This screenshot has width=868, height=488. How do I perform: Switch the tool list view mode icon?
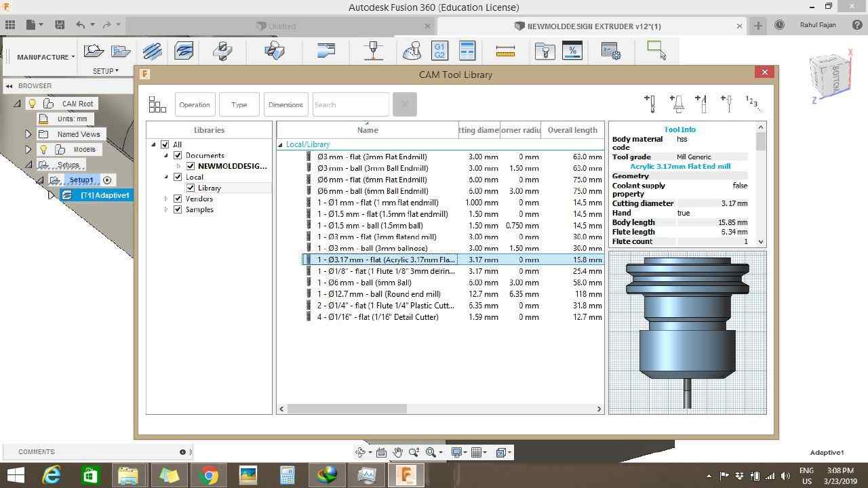157,104
